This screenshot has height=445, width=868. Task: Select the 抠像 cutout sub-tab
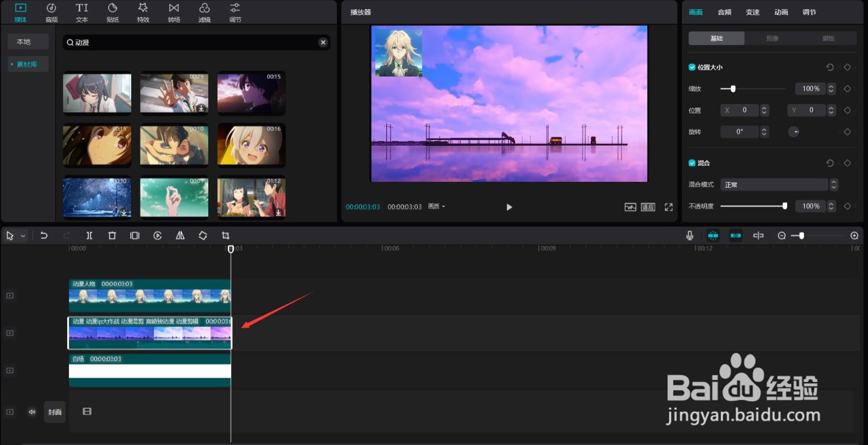(773, 38)
